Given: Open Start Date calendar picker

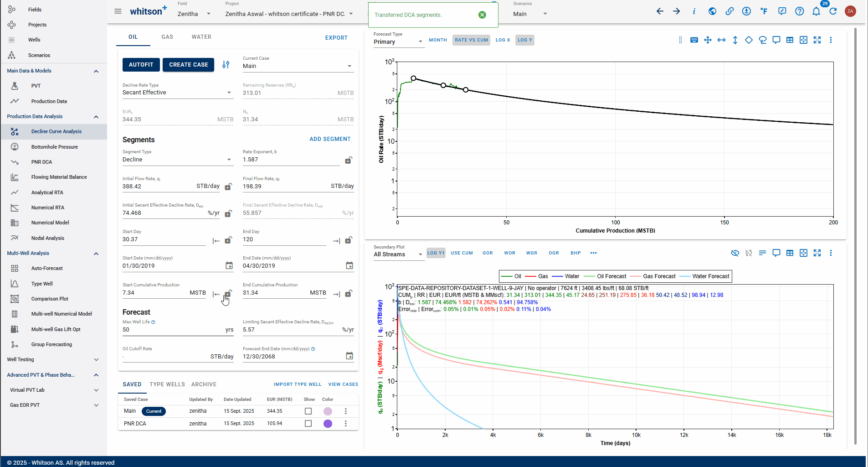Looking at the screenshot, I should pyautogui.click(x=229, y=265).
